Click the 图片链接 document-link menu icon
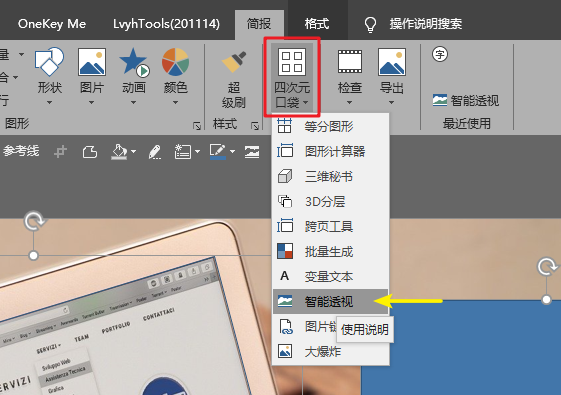The height and width of the screenshot is (395, 561). [285, 327]
